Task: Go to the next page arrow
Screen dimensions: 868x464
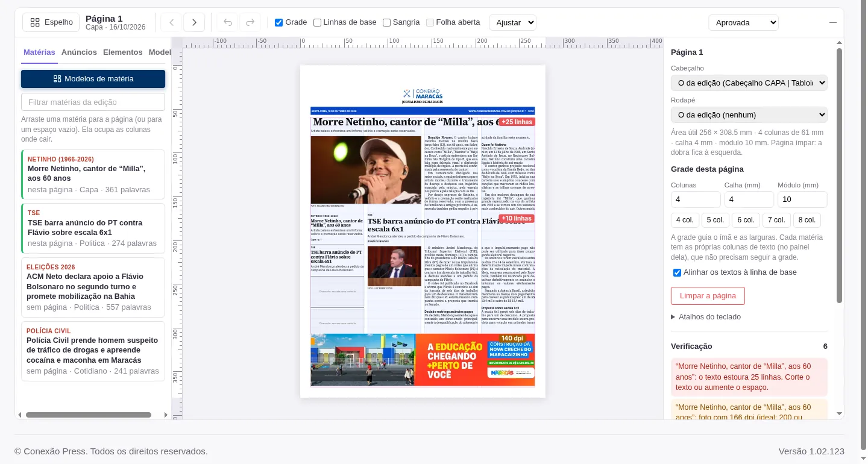Action: [194, 22]
